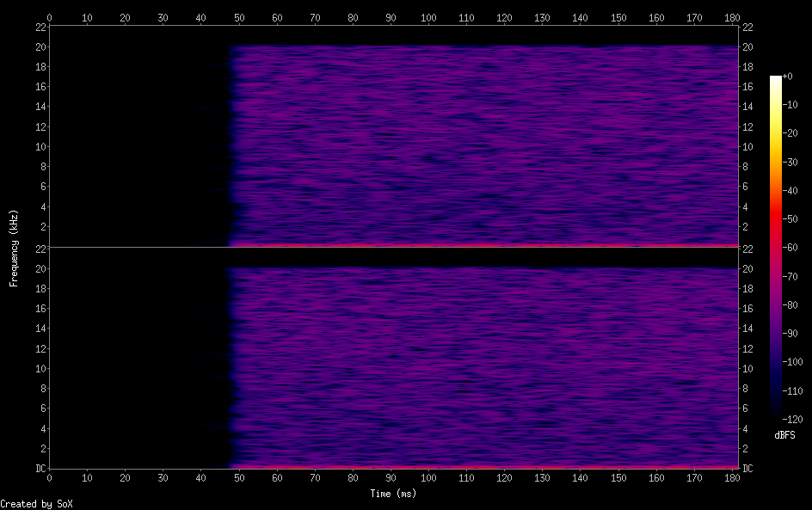Screen dimensions: 812x510
Task: Click the '-100' color scale label
Action: tap(792, 362)
